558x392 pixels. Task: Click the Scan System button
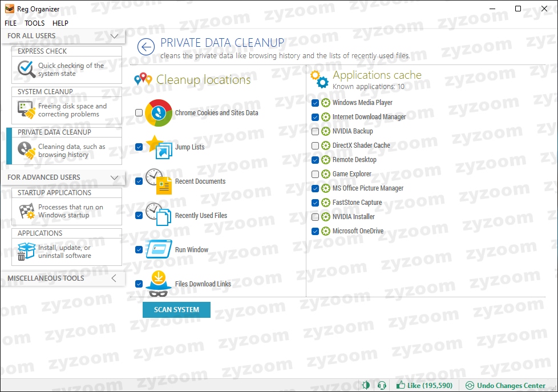click(x=176, y=310)
